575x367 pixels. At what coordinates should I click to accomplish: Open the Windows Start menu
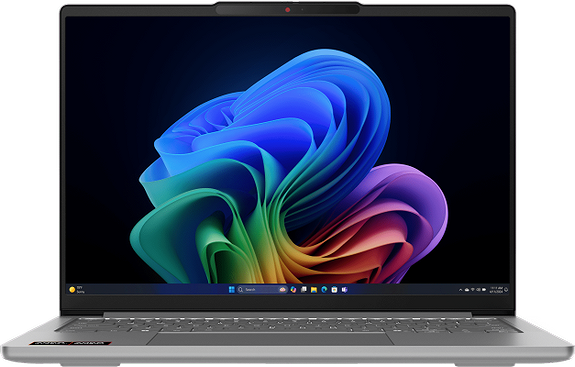coord(232,290)
